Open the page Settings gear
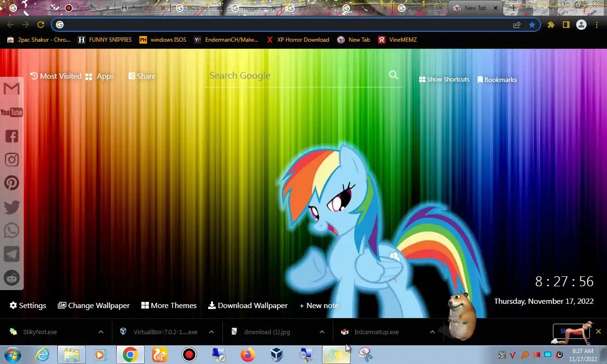Image resolution: width=607 pixels, height=364 pixels. [28, 305]
